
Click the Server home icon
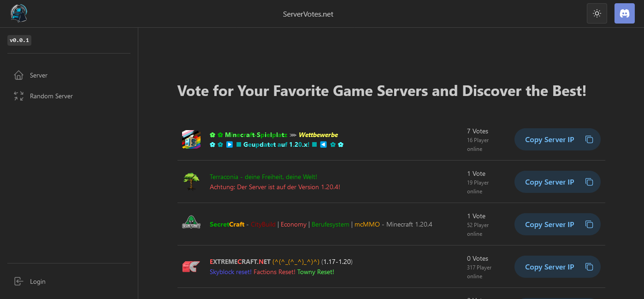[x=18, y=75]
